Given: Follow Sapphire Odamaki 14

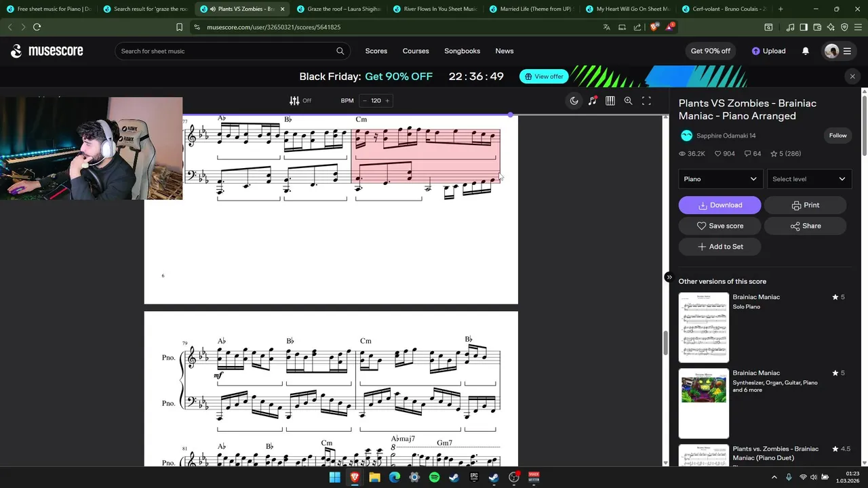Looking at the screenshot, I should (x=838, y=136).
